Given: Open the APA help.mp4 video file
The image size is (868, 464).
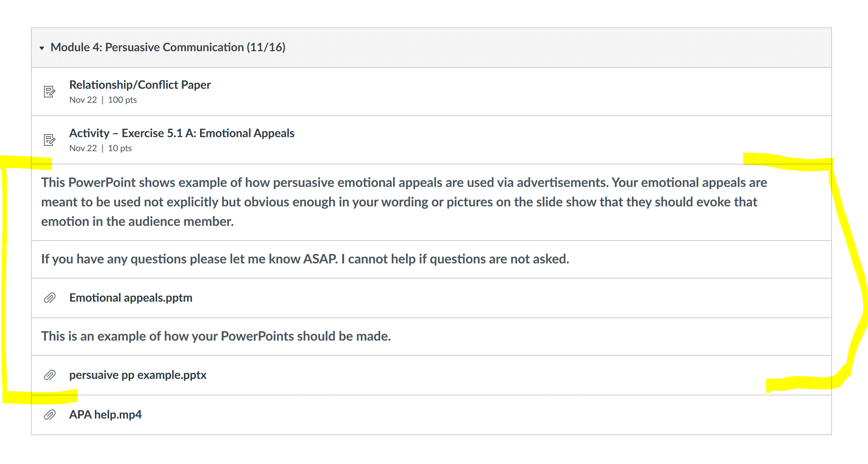Looking at the screenshot, I should click(105, 415).
